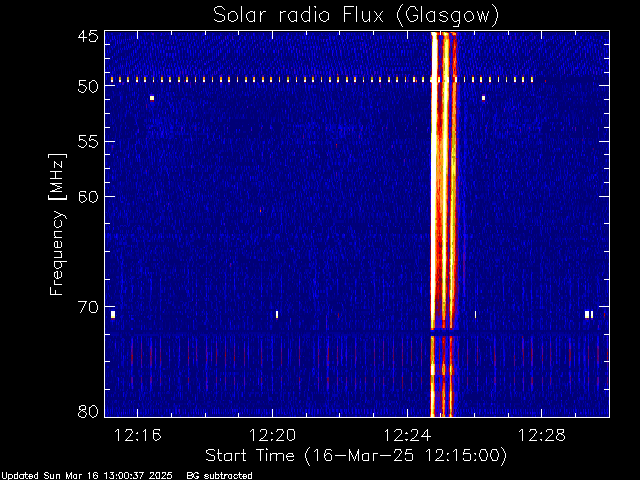Click the 60 frequency tick label
This screenshot has width=640, height=480.
click(88, 196)
